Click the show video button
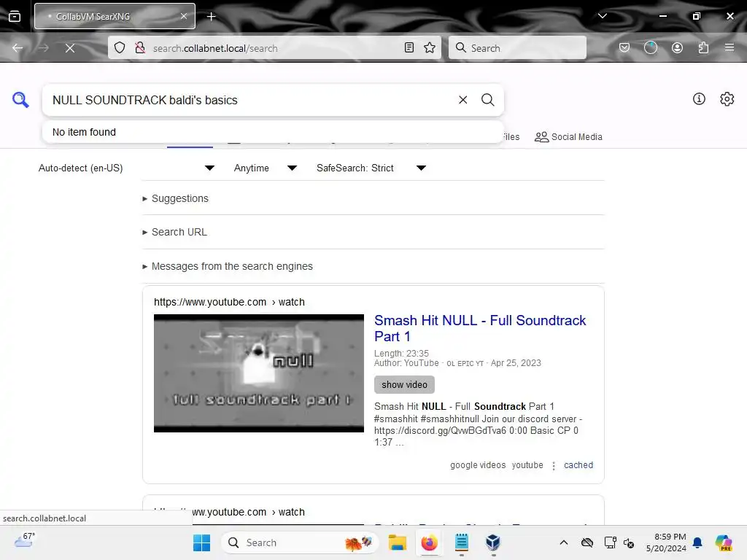Viewport: 747px width, 560px height. pos(404,385)
